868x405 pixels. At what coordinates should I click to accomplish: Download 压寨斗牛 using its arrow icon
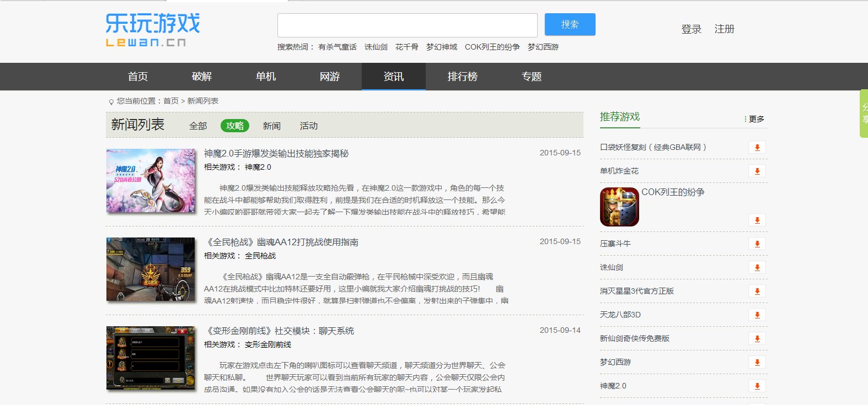point(757,244)
